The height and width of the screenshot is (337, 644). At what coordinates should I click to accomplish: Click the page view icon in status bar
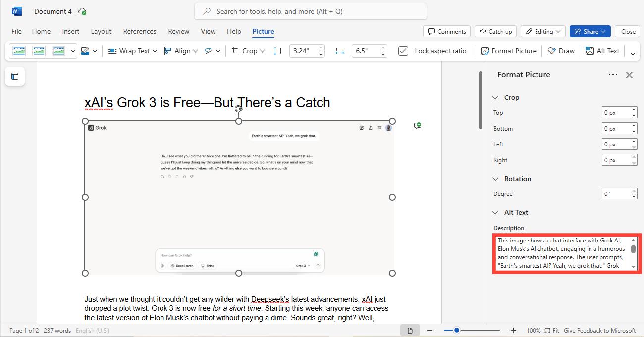pos(410,331)
